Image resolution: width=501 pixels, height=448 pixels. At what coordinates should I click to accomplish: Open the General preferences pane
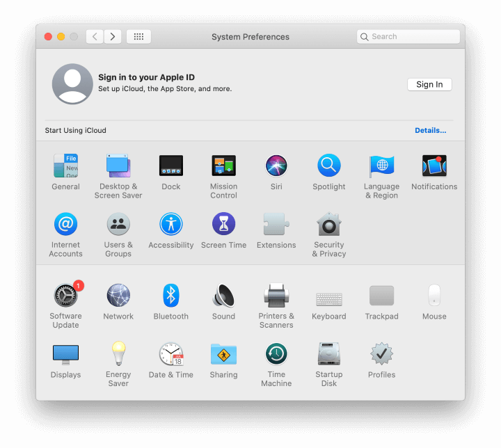pos(65,166)
